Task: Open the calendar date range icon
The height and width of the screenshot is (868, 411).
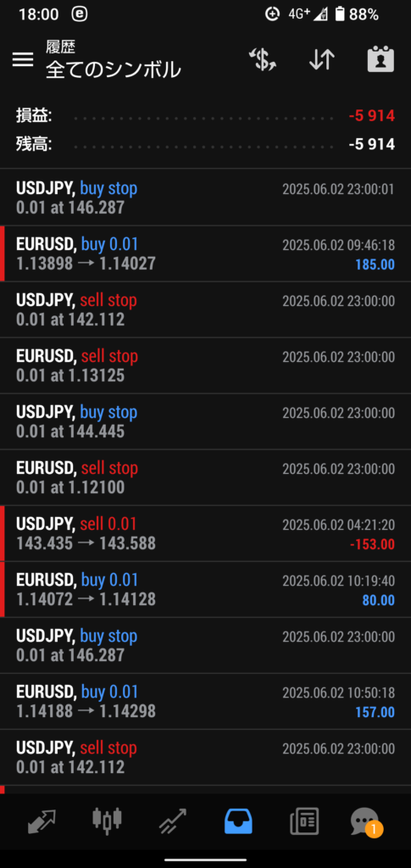Action: pos(380,59)
